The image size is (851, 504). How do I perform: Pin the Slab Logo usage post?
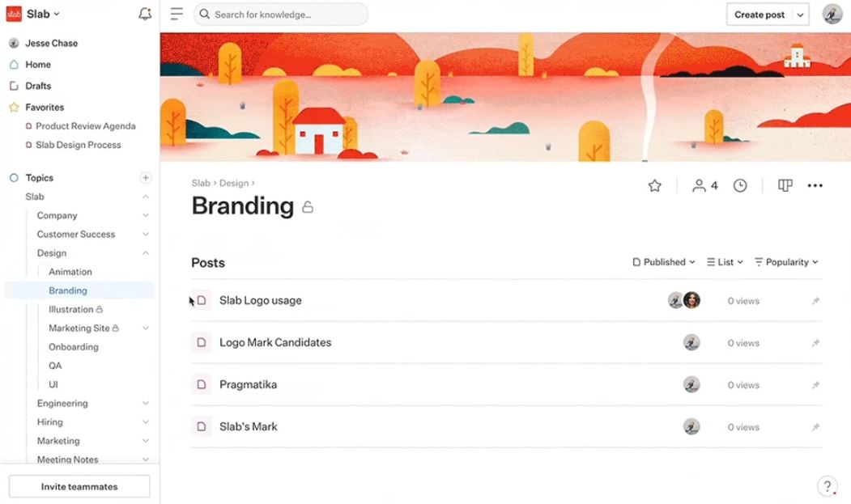pyautogui.click(x=815, y=301)
